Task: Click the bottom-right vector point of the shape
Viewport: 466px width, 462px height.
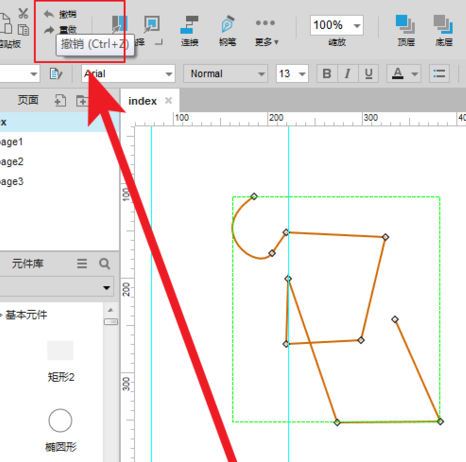Action: [x=440, y=422]
